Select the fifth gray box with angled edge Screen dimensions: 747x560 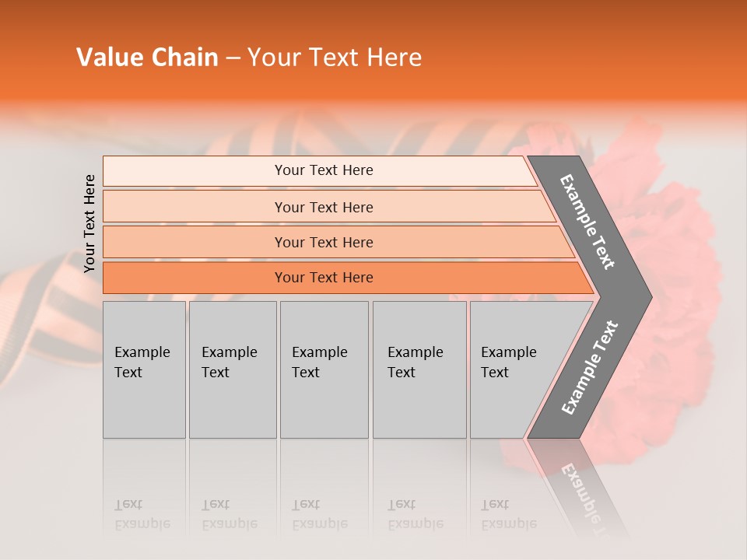510,369
